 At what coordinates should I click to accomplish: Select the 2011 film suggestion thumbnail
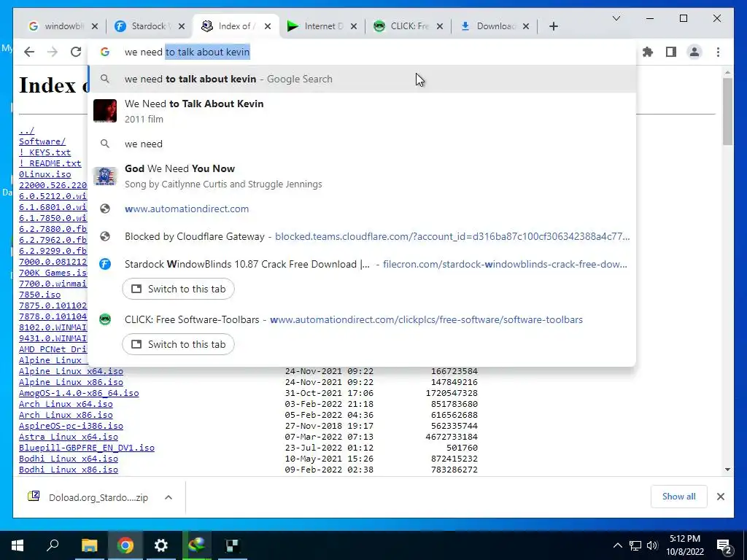point(105,111)
